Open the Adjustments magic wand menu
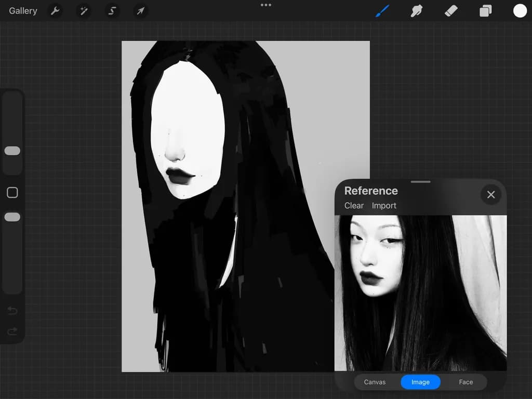This screenshot has width=532, height=399. [x=84, y=11]
